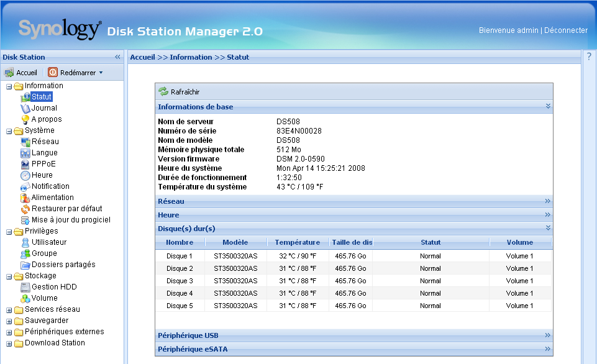The height and width of the screenshot is (364, 597).
Task: Collapse the Stockage tree node
Action: (x=9, y=277)
